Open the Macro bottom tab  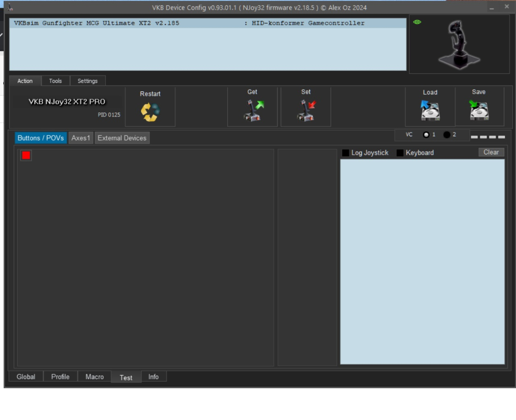[x=94, y=377]
